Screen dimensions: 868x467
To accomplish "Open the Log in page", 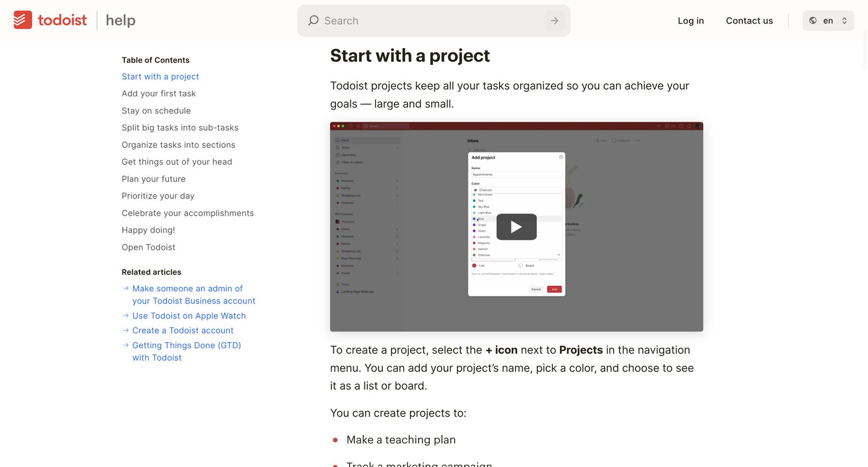I will (x=691, y=21).
